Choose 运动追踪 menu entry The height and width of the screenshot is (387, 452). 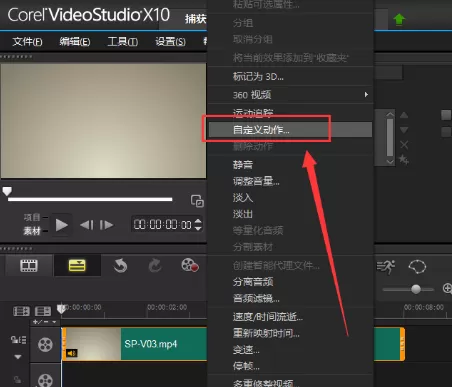coord(290,113)
